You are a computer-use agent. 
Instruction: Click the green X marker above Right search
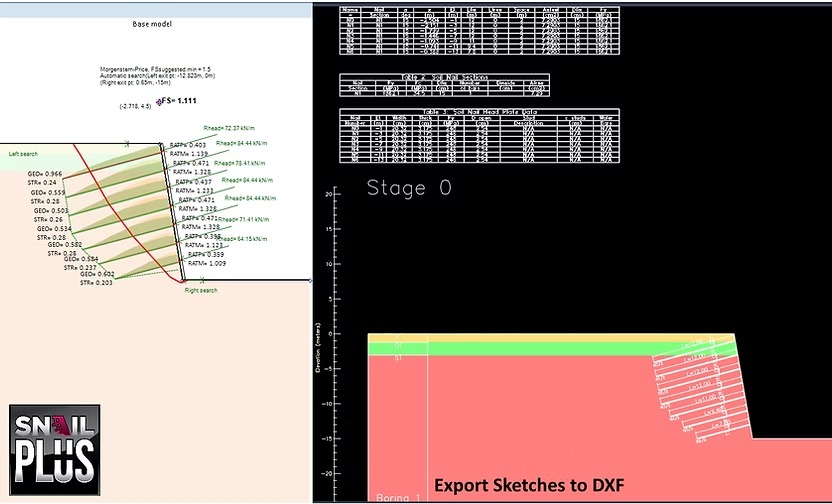(x=201, y=280)
